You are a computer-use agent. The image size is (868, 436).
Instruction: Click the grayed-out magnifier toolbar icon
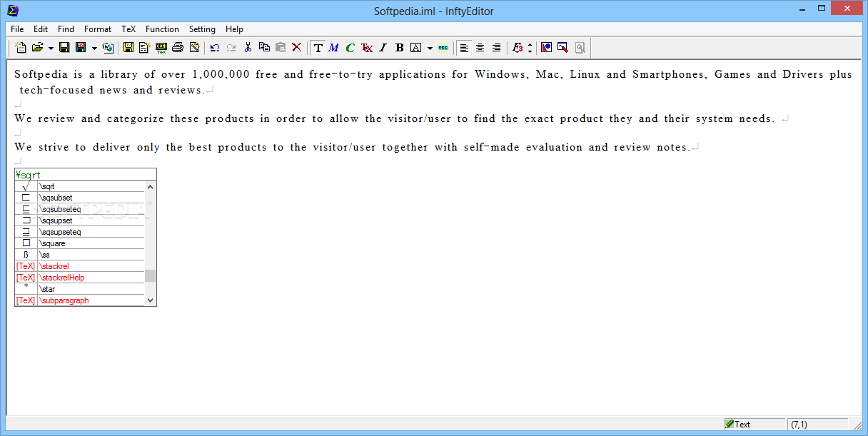coord(580,48)
